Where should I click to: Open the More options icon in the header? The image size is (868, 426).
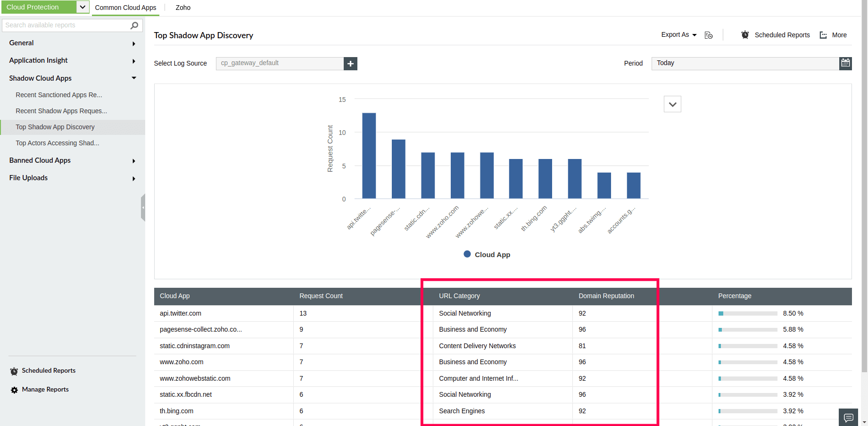[x=823, y=35]
